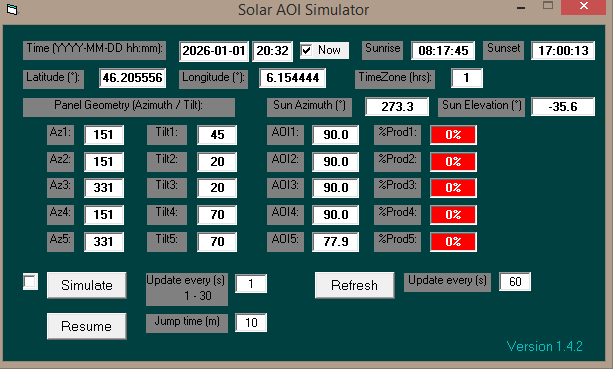Click the red %Prod5 indicator

pos(453,242)
